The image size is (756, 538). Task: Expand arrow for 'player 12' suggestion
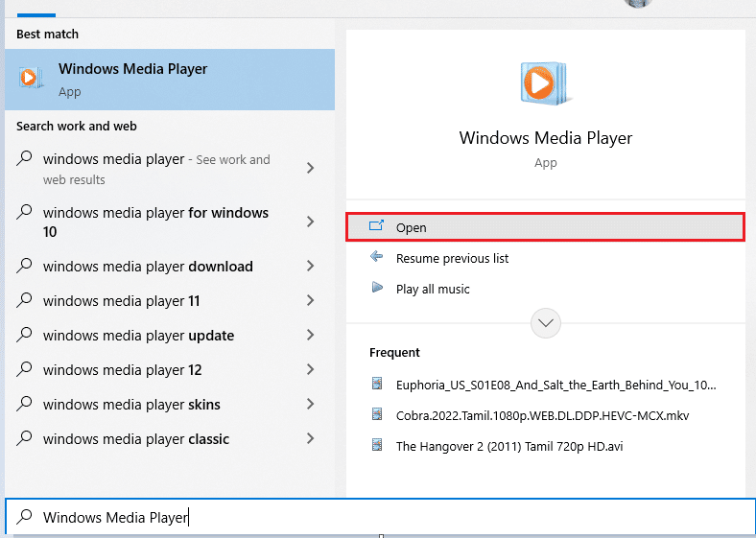pos(311,370)
